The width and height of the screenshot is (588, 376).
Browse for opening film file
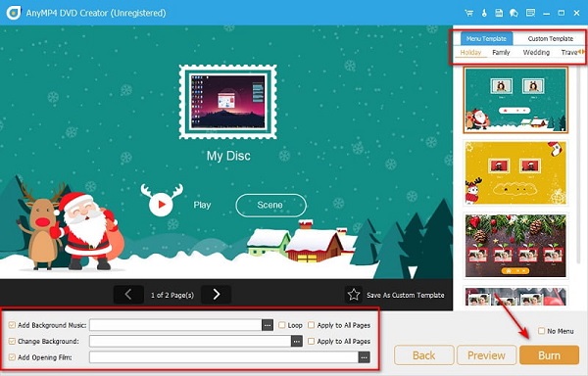click(365, 357)
